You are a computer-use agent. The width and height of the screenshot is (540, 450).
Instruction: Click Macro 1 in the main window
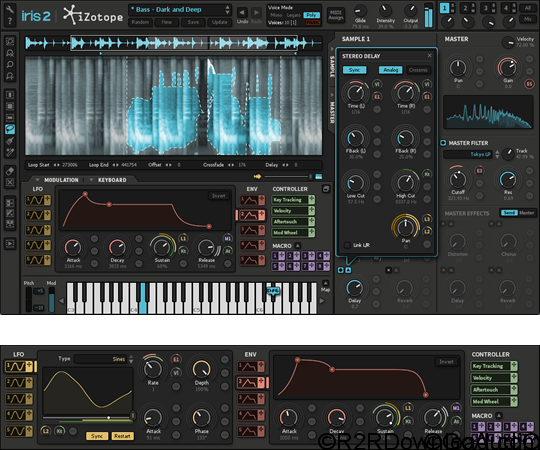(x=279, y=256)
